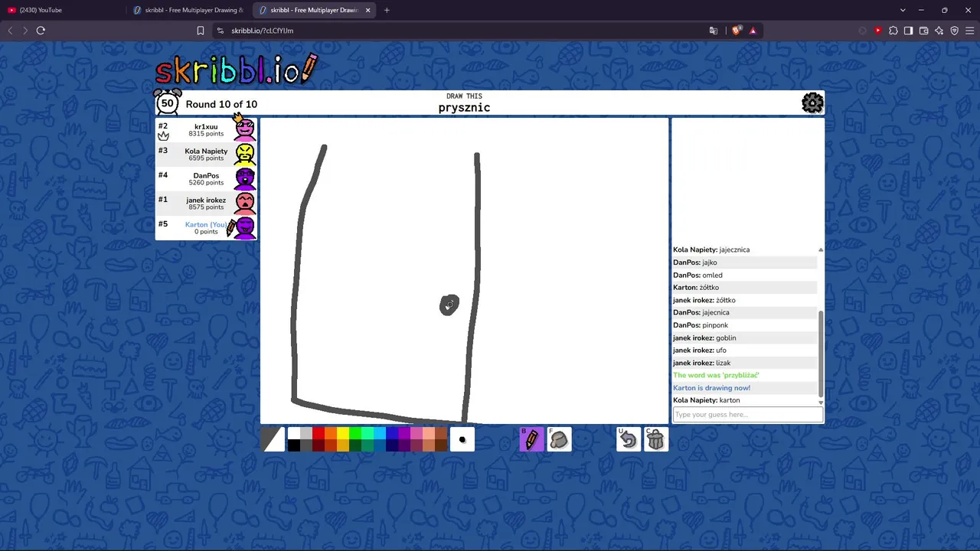Click the address bar URL
The height and width of the screenshot is (551, 980).
[262, 31]
